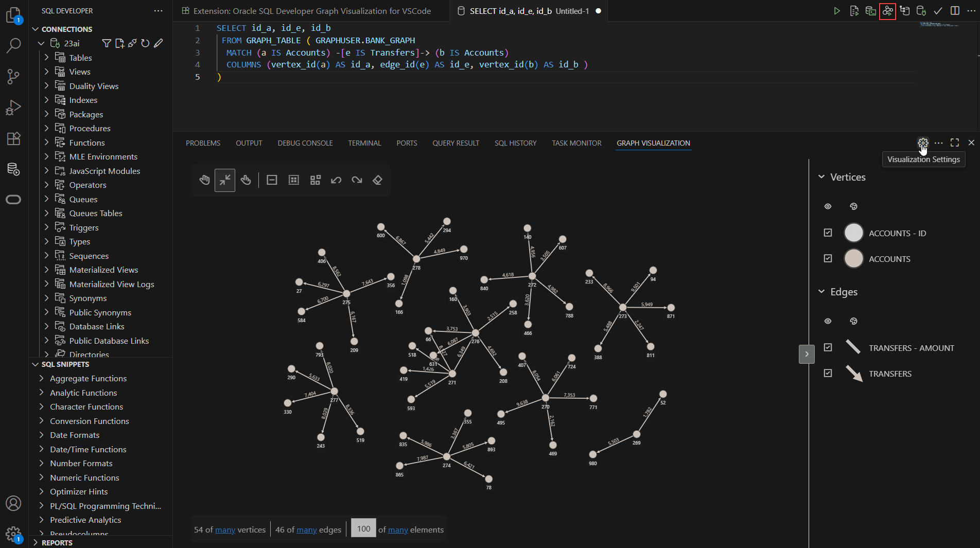
Task: Expand the Materialized Views node
Action: point(46,270)
